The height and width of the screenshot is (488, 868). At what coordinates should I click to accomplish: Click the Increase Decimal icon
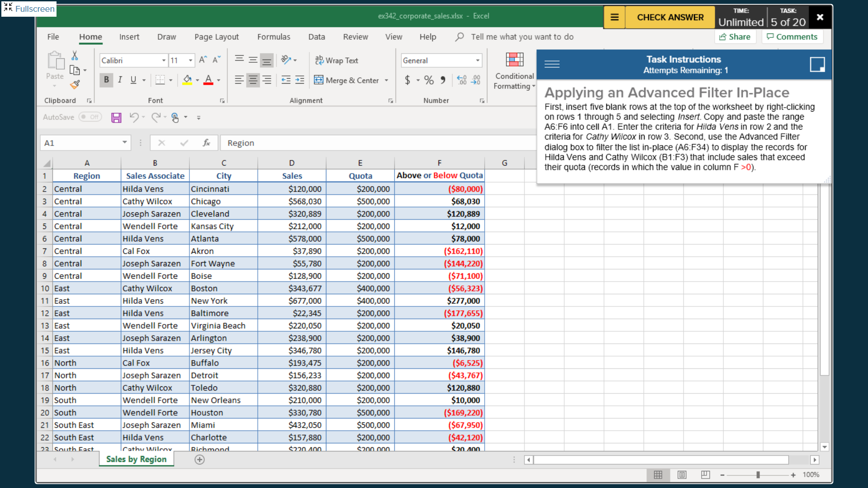tap(462, 80)
